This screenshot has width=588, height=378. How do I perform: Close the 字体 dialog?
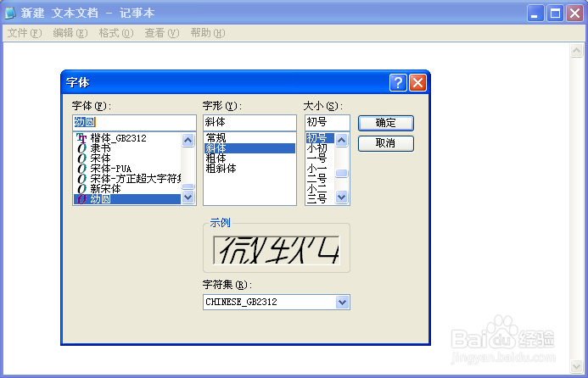point(417,82)
